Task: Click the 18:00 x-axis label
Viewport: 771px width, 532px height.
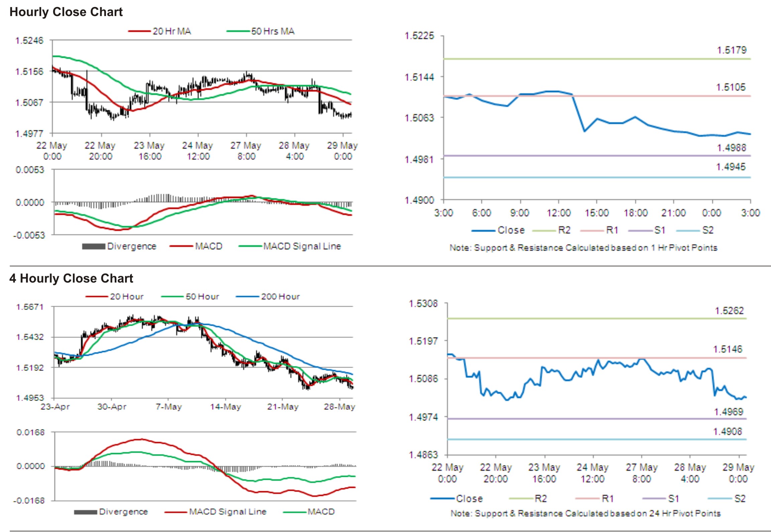Action: click(635, 213)
